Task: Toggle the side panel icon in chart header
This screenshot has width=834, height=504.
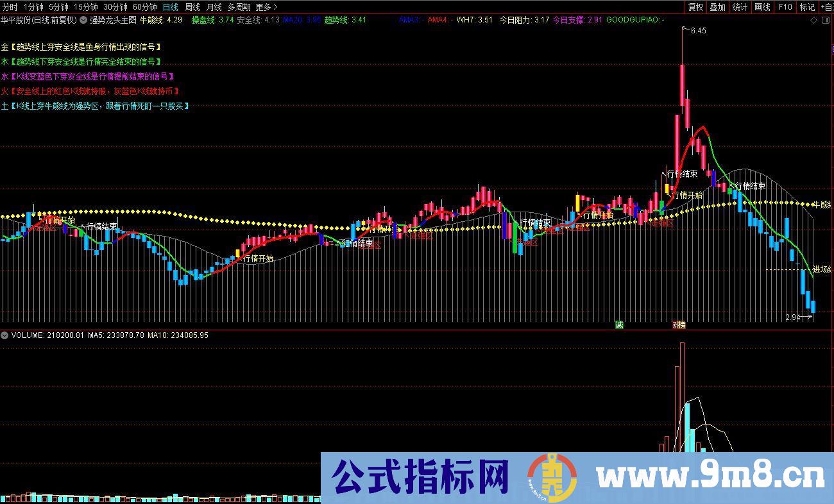Action: pos(826,21)
